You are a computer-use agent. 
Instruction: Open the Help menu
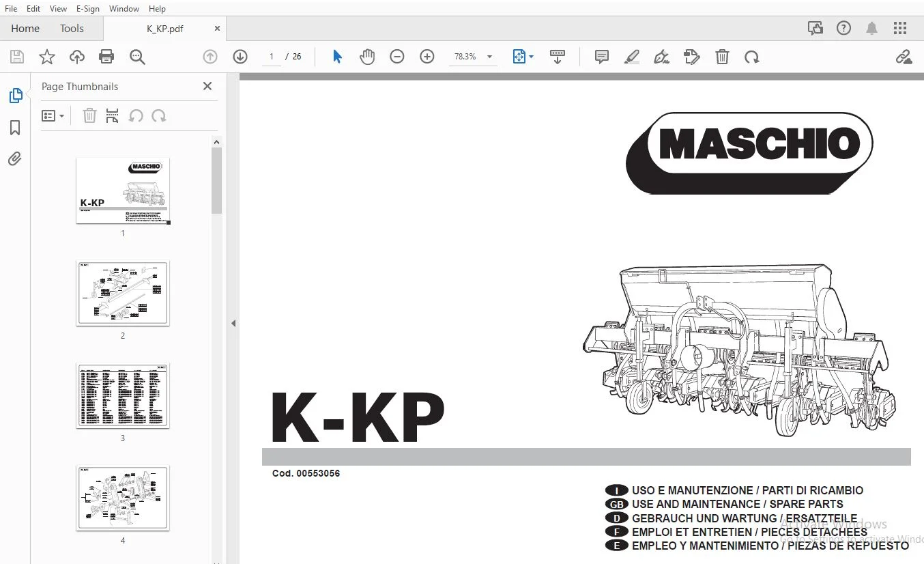pos(157,8)
